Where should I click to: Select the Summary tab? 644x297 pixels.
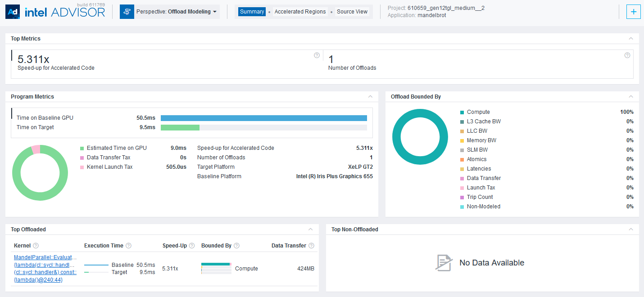click(x=252, y=12)
